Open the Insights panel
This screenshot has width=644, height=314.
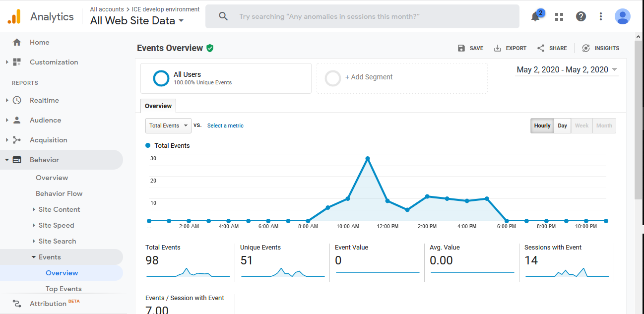coord(600,48)
